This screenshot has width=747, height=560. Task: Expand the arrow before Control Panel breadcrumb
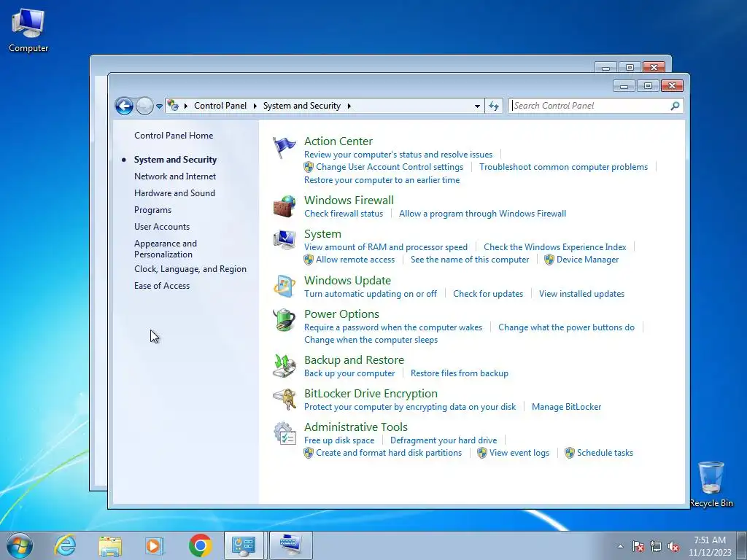(185, 106)
